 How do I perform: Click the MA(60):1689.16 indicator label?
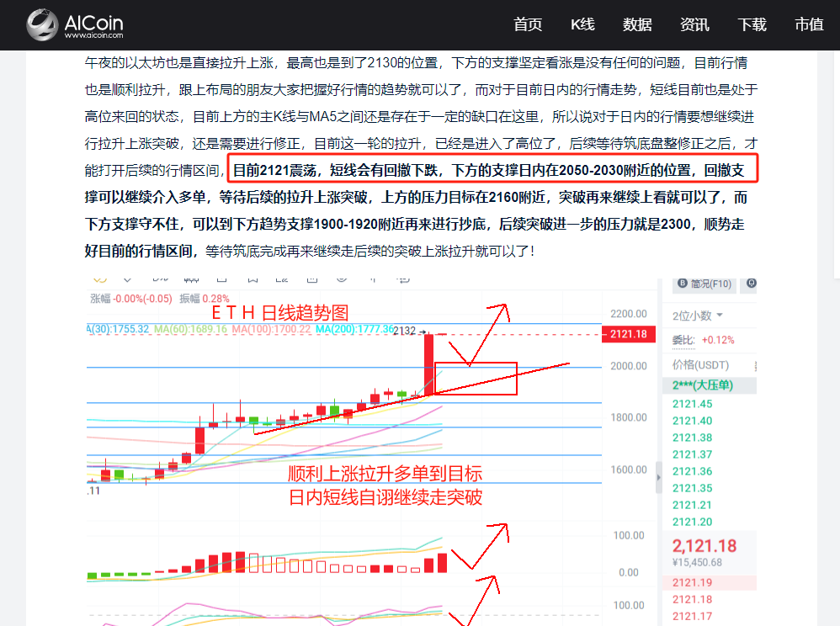tap(191, 329)
